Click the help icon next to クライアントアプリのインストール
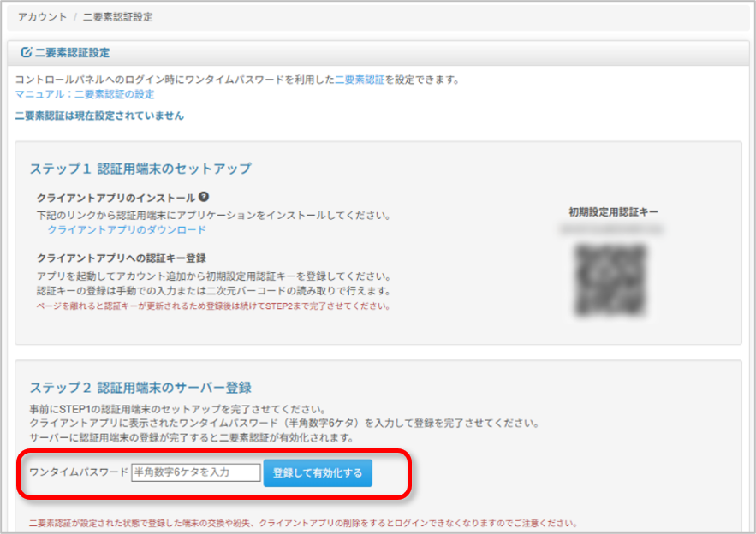756x534 pixels. pyautogui.click(x=204, y=197)
